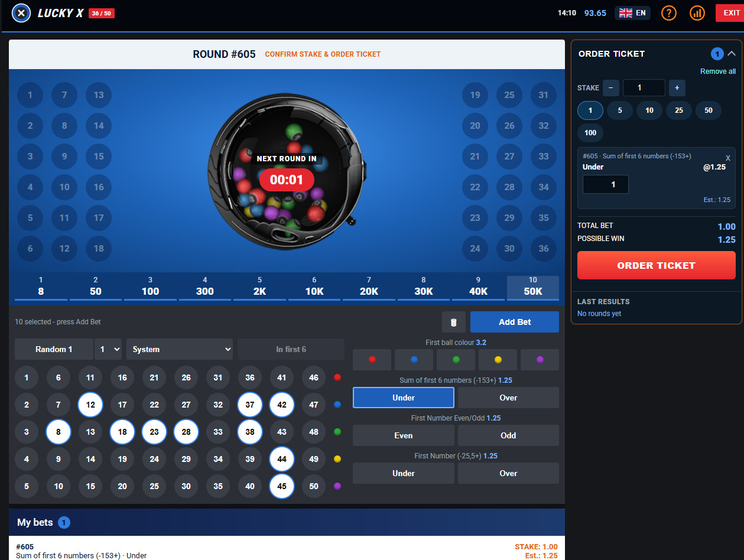
Task: Toggle the Over sum of first 6 option
Action: tap(508, 398)
